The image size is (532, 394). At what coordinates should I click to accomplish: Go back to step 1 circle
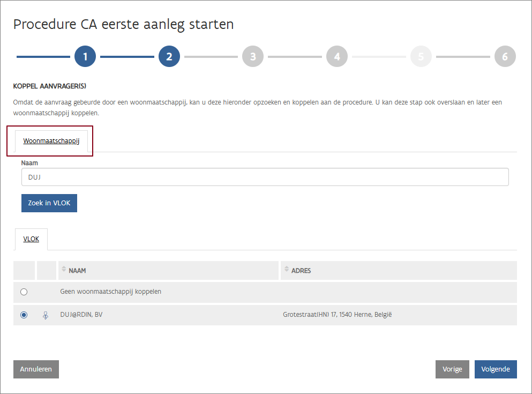point(85,56)
